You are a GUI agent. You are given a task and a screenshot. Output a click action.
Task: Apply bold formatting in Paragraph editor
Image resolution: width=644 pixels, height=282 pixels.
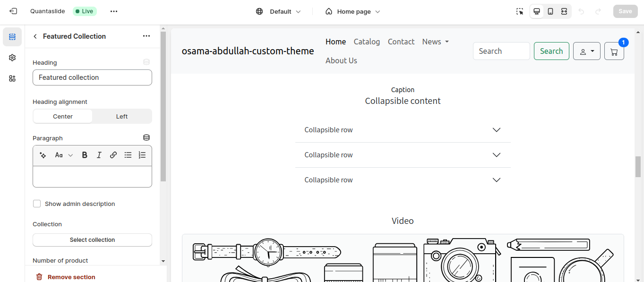[85, 155]
